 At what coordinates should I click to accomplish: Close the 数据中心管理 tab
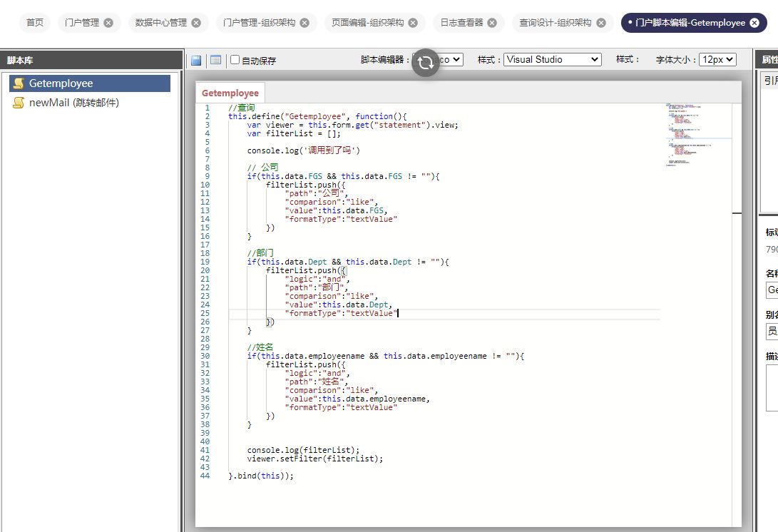[x=196, y=23]
